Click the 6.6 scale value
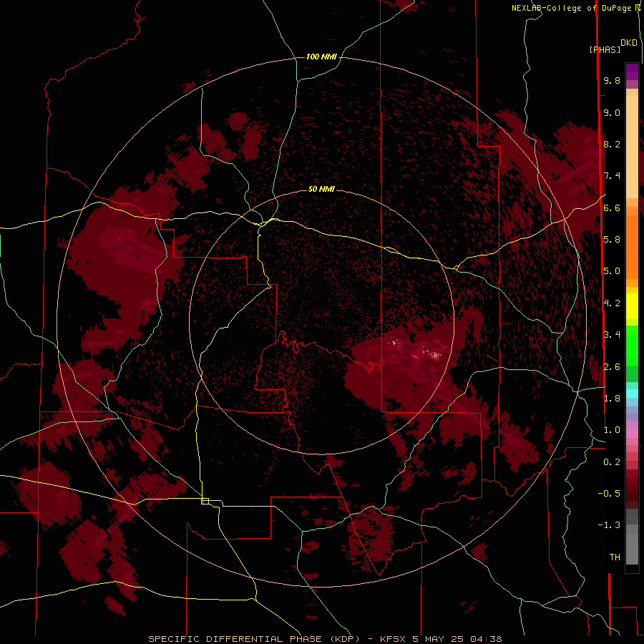 (x=612, y=208)
